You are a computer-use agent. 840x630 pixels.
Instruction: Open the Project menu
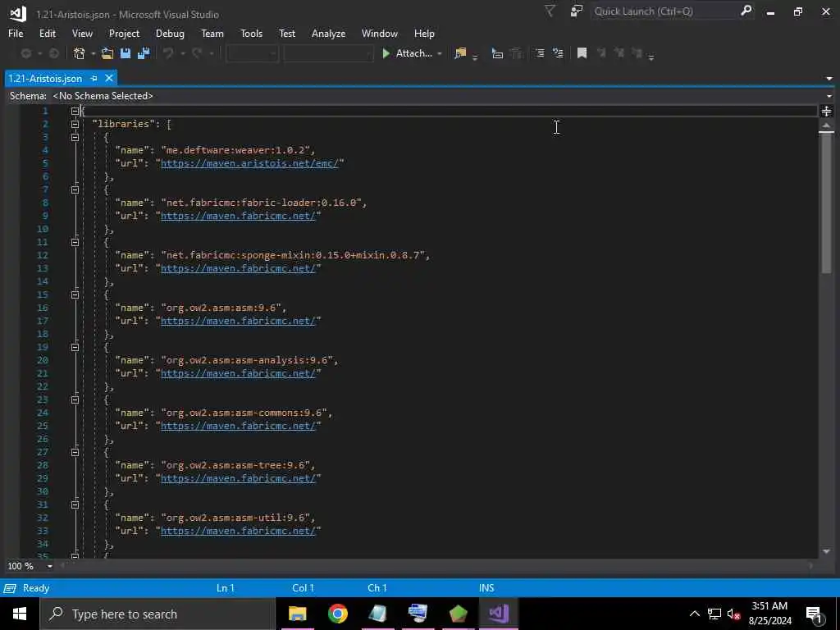[124, 33]
